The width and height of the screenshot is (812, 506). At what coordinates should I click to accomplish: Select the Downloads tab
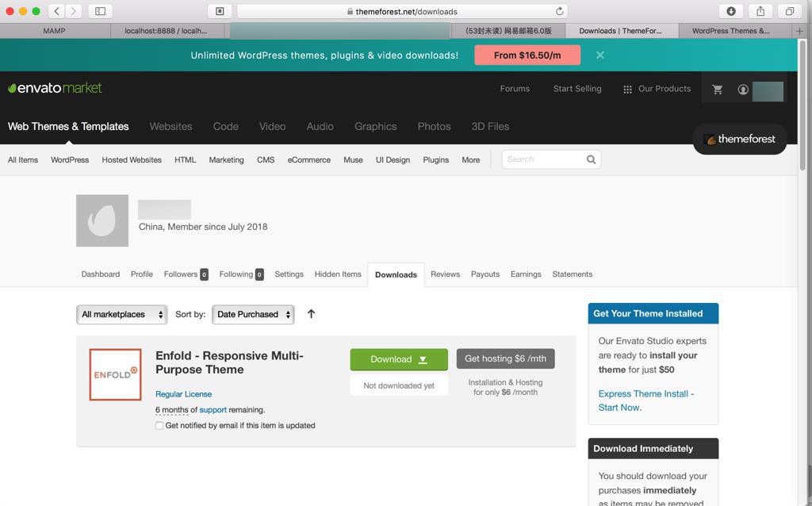pos(396,274)
